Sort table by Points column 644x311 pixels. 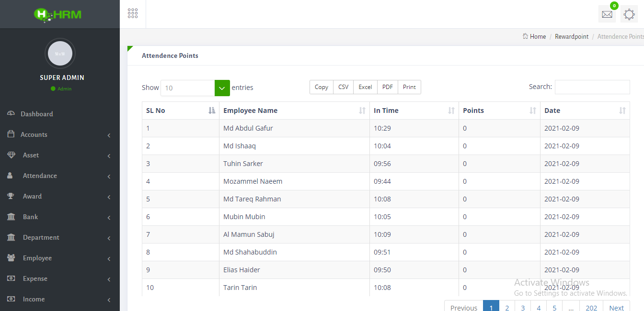click(499, 111)
